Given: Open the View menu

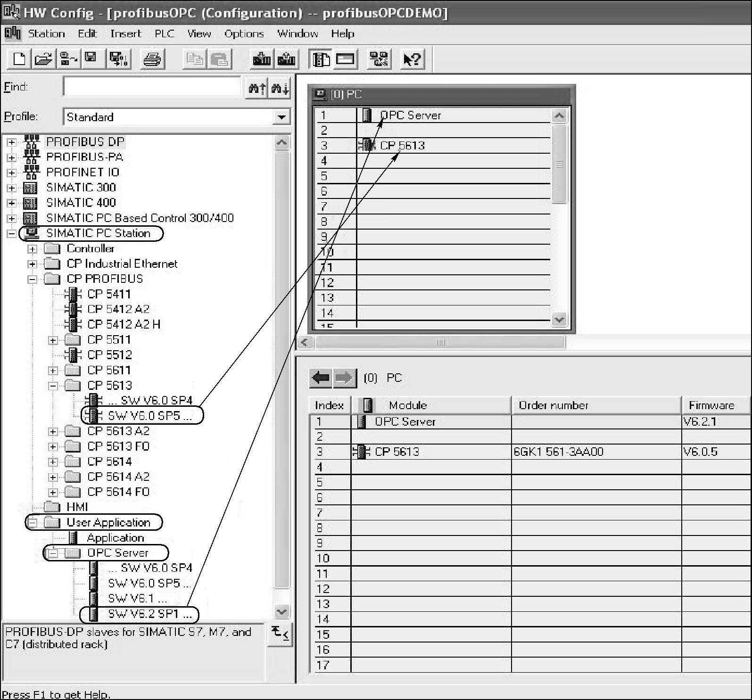Looking at the screenshot, I should coord(199,33).
